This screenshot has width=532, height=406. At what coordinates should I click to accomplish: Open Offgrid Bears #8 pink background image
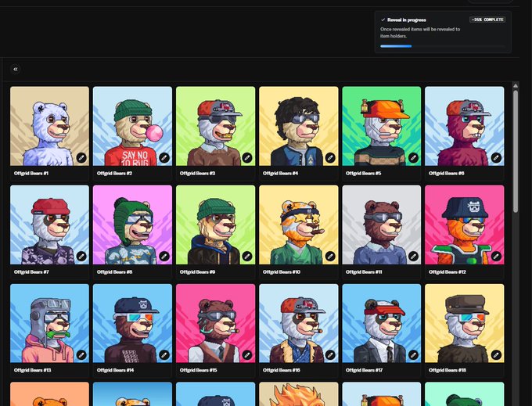pyautogui.click(x=132, y=225)
